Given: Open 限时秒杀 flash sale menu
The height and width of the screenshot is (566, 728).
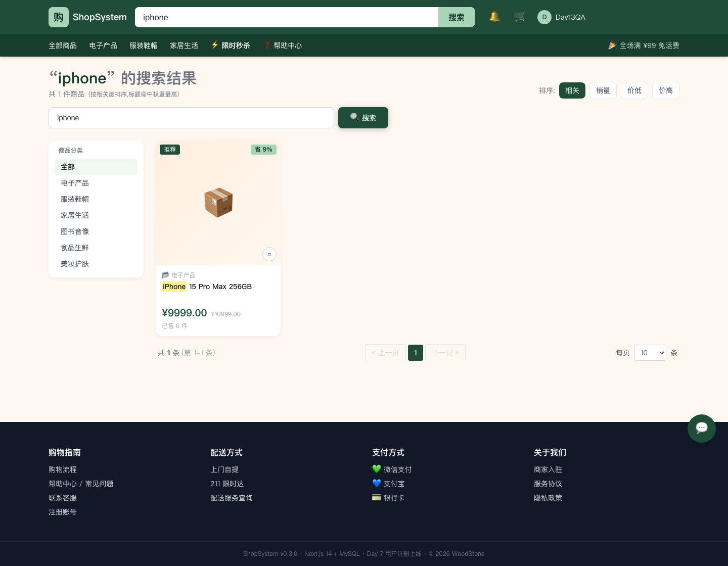Looking at the screenshot, I should point(231,45).
